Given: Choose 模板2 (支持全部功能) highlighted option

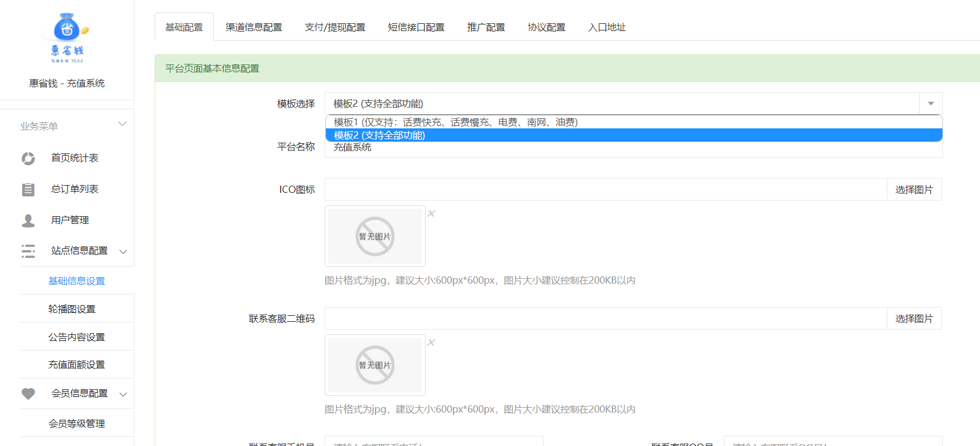Looking at the screenshot, I should point(380,136).
